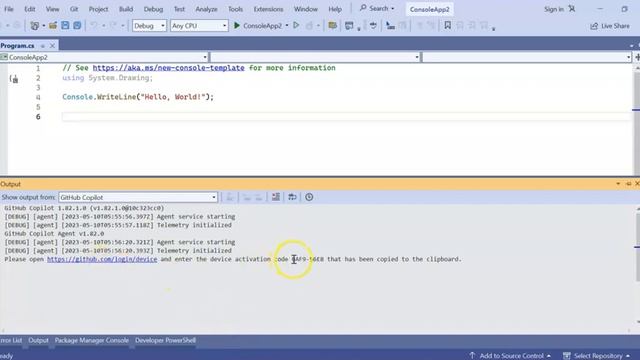Click the Clear All output icon
This screenshot has height=360, width=640.
click(276, 197)
